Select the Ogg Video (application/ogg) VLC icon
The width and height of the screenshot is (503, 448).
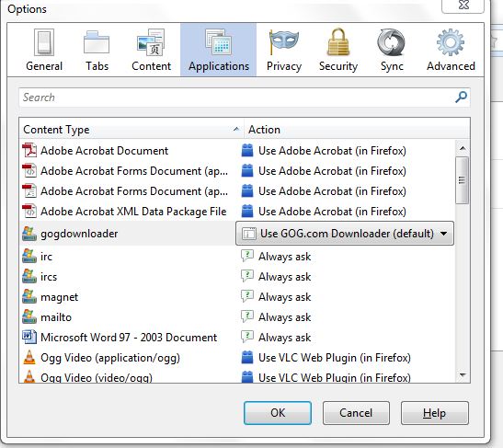click(x=29, y=357)
